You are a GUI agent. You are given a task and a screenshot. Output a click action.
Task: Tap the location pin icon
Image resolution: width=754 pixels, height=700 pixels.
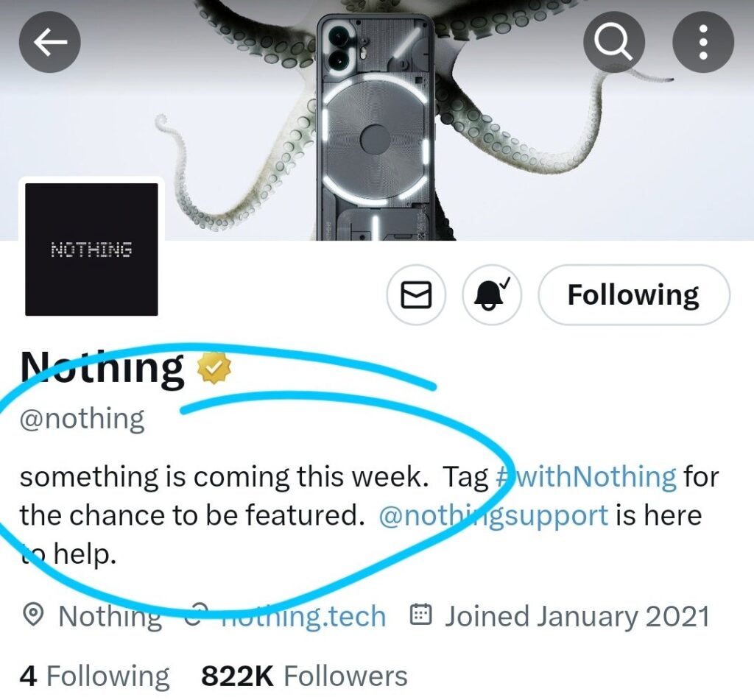click(33, 615)
